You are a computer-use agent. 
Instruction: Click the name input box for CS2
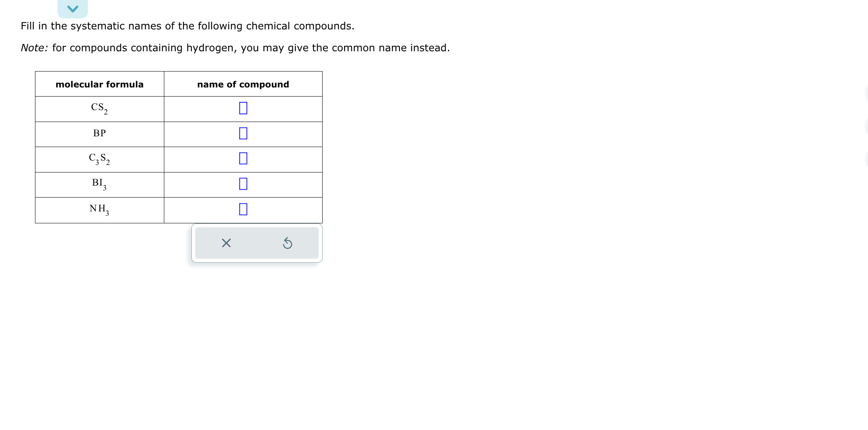click(x=243, y=108)
